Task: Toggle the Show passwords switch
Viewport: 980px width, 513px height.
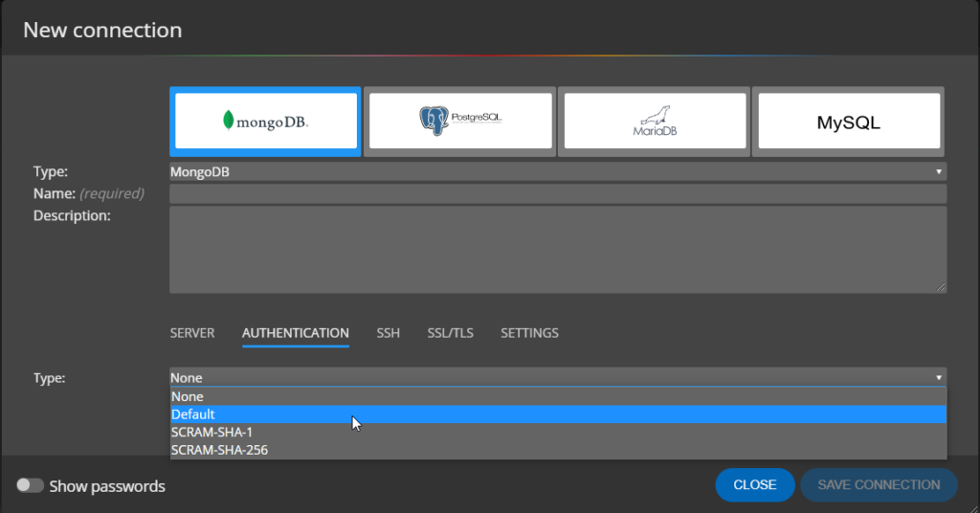Action: (30, 485)
